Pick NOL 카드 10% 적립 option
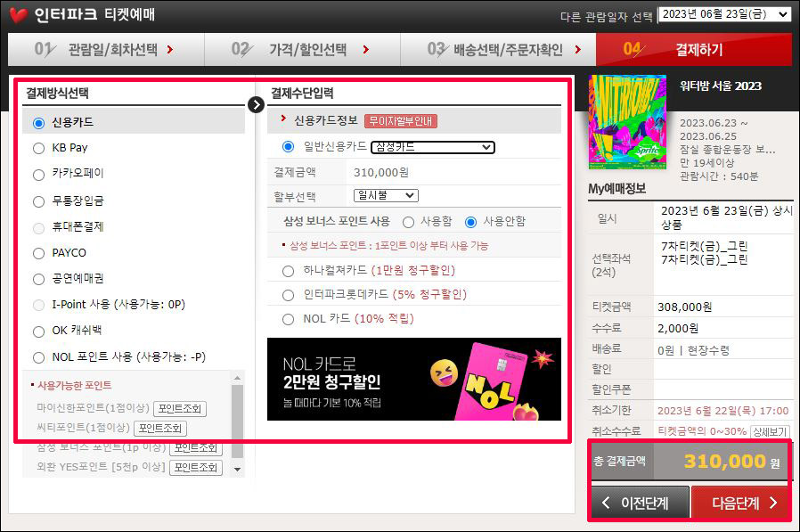800x532 pixels. click(x=289, y=319)
